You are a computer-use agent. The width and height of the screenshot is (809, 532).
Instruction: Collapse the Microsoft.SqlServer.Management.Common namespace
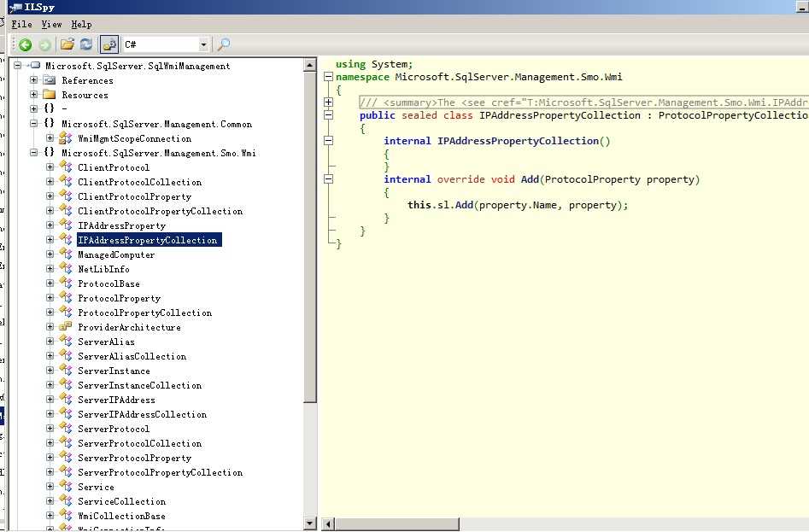(33, 124)
